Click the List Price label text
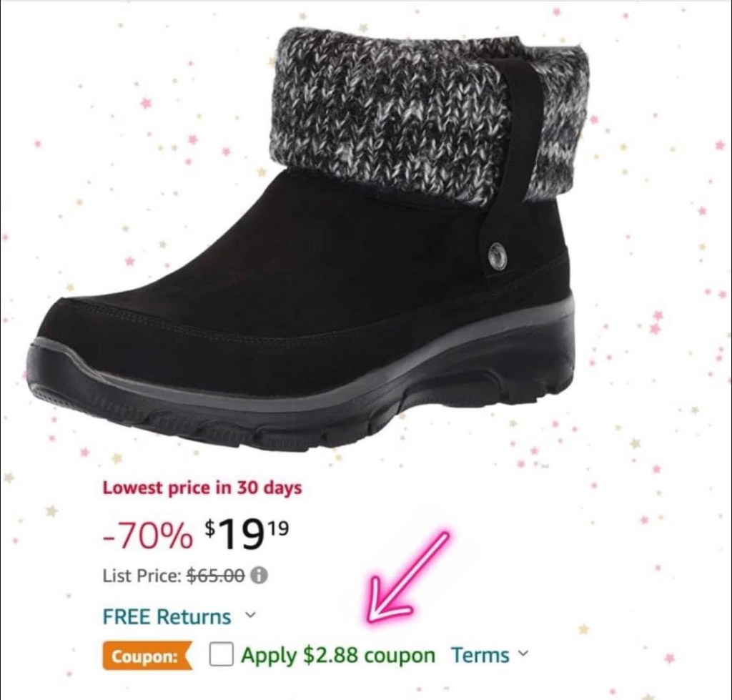The height and width of the screenshot is (700, 732). [x=142, y=576]
